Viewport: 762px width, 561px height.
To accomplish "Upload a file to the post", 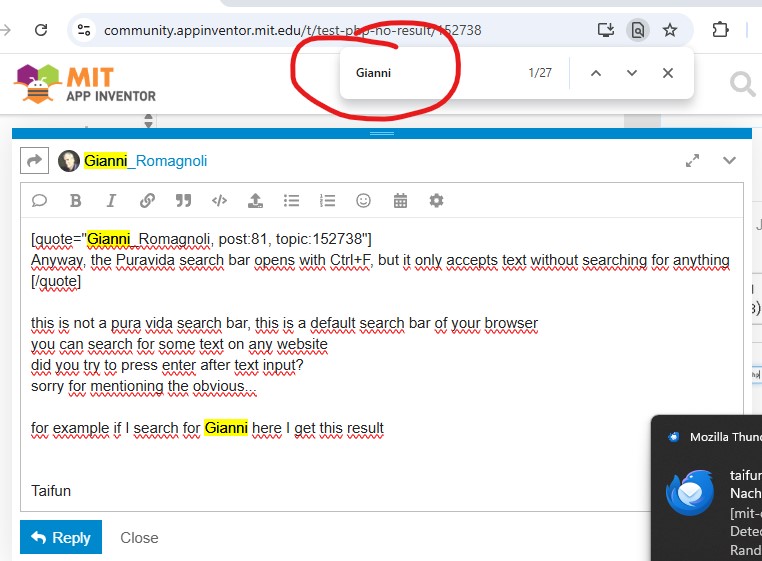I will (255, 200).
